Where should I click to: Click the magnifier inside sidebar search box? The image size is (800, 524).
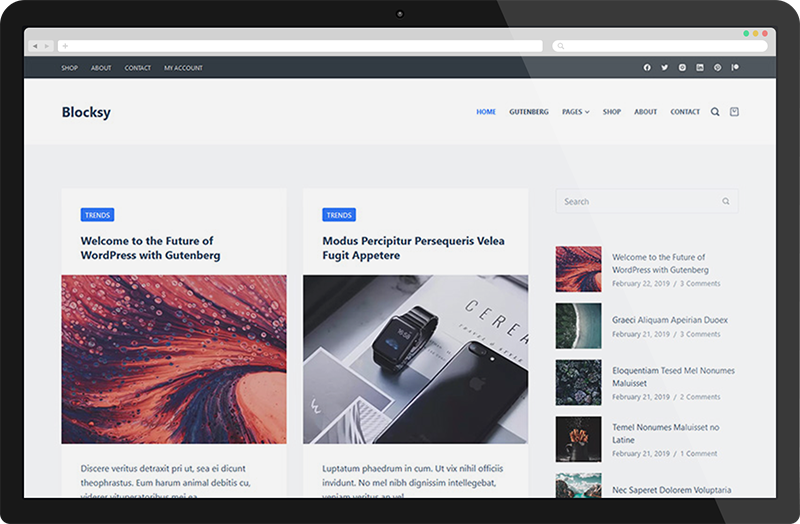tap(726, 202)
